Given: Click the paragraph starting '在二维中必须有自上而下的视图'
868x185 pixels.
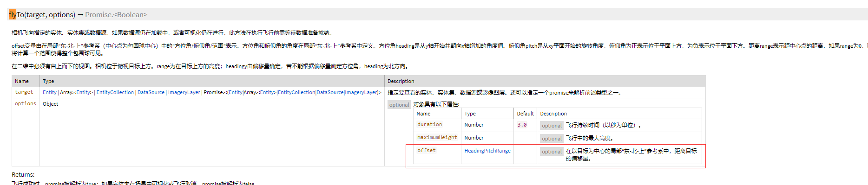Looking at the screenshot, I should click(210, 66).
